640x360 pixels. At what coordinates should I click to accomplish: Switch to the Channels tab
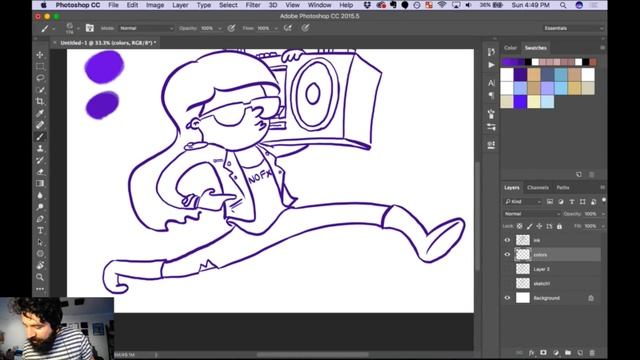[x=538, y=188]
